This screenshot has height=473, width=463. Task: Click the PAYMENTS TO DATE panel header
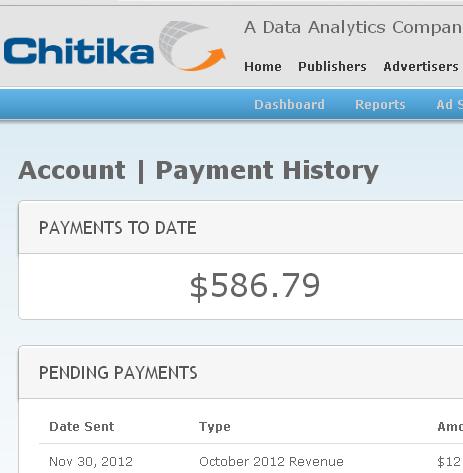[x=241, y=228]
